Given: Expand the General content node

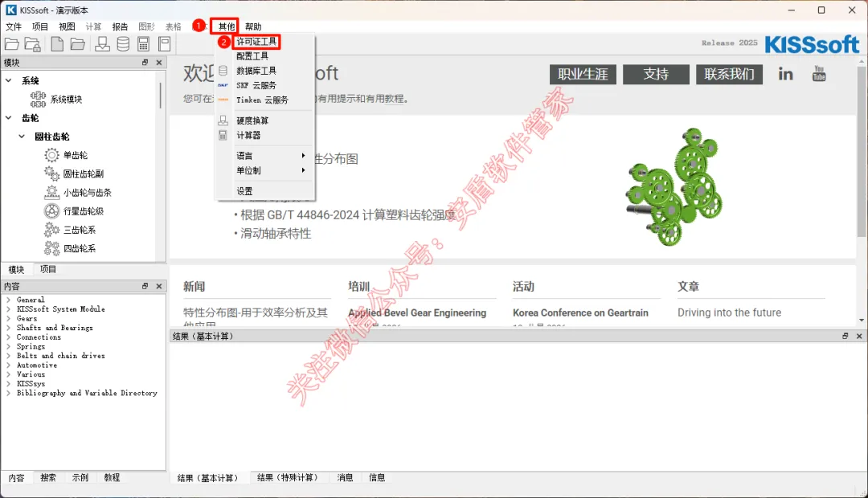Looking at the screenshot, I should pos(8,300).
